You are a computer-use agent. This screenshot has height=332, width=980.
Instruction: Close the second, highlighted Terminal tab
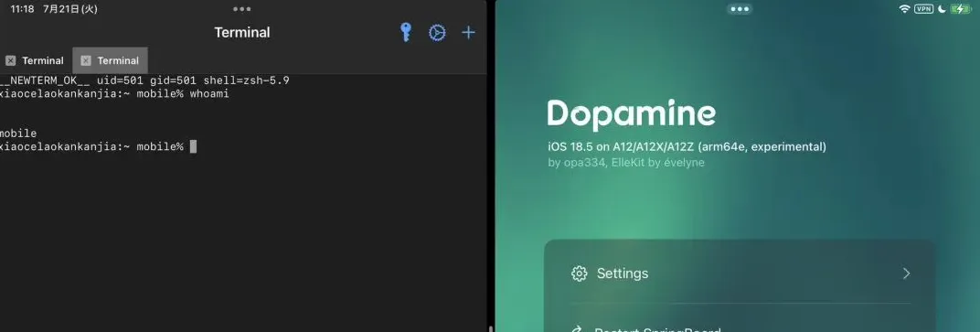coord(86,60)
